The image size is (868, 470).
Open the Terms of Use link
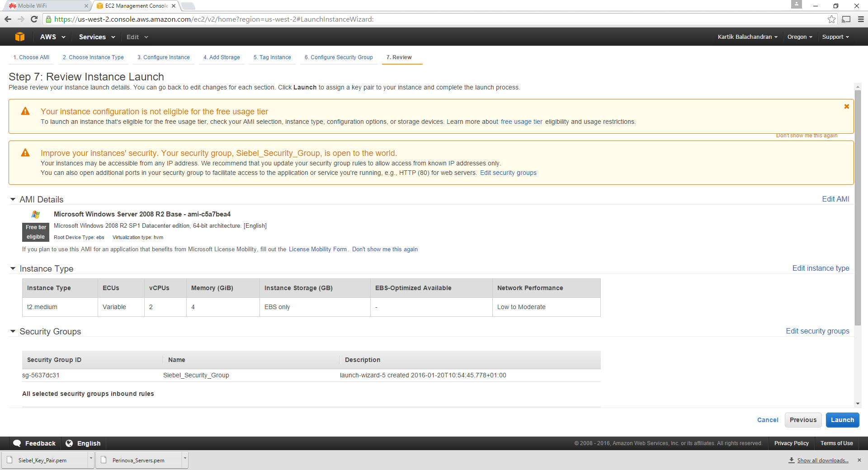(x=836, y=443)
